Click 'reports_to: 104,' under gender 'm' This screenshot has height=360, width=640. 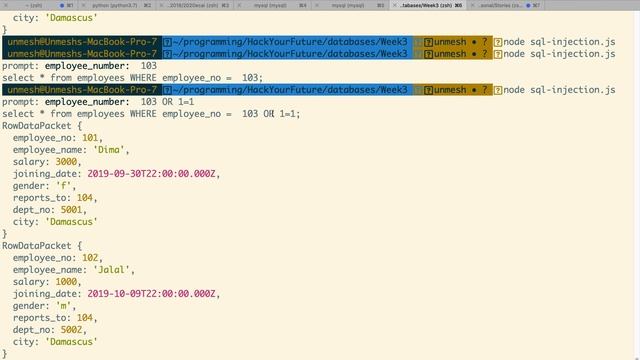[55, 318]
